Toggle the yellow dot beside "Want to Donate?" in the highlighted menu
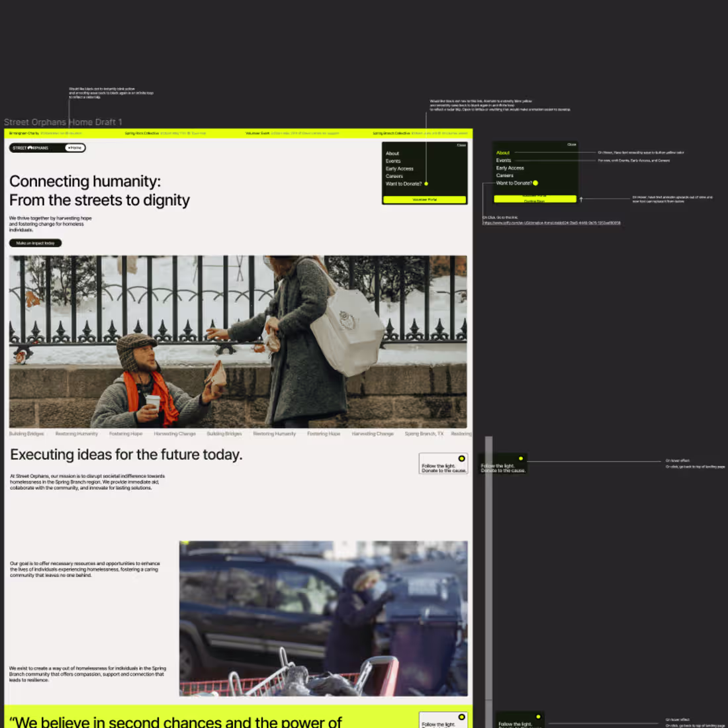The width and height of the screenshot is (728, 728). 535,183
